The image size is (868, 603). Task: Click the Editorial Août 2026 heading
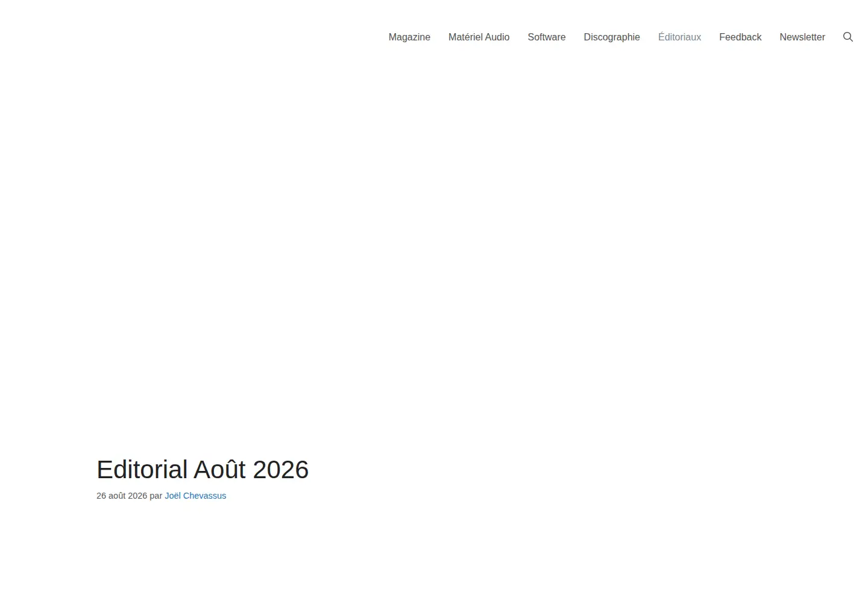[x=203, y=470]
